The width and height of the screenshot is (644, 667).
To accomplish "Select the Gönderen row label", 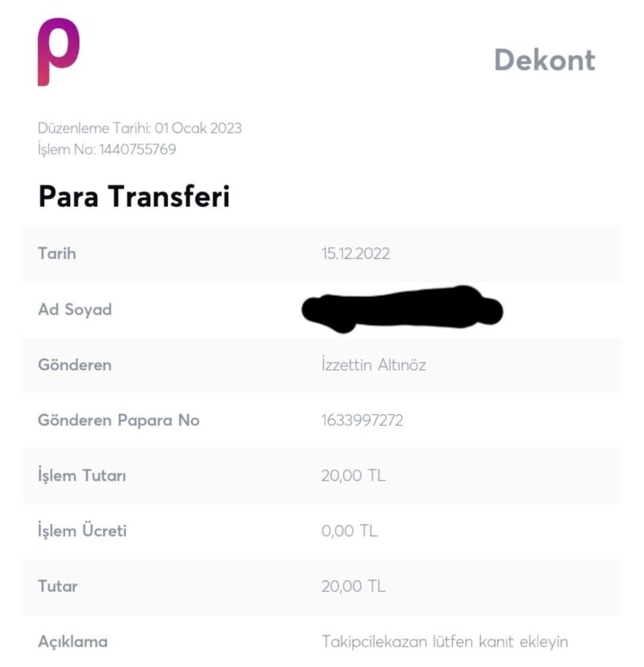I will pyautogui.click(x=75, y=365).
